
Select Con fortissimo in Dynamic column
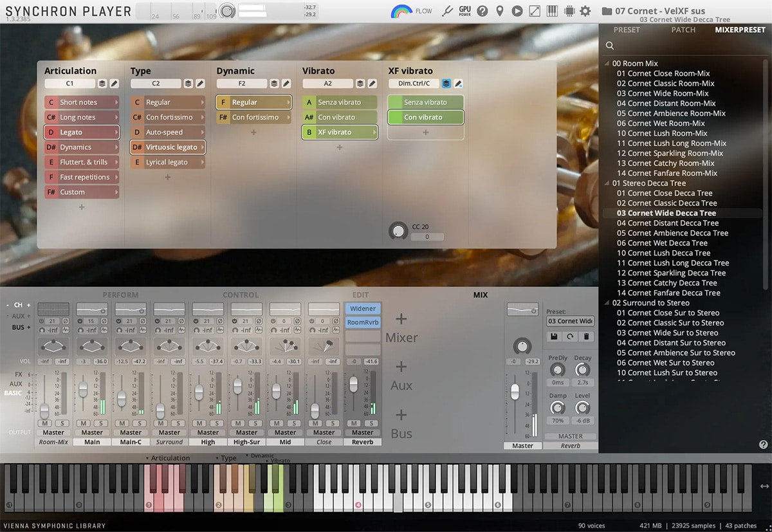[x=254, y=117]
